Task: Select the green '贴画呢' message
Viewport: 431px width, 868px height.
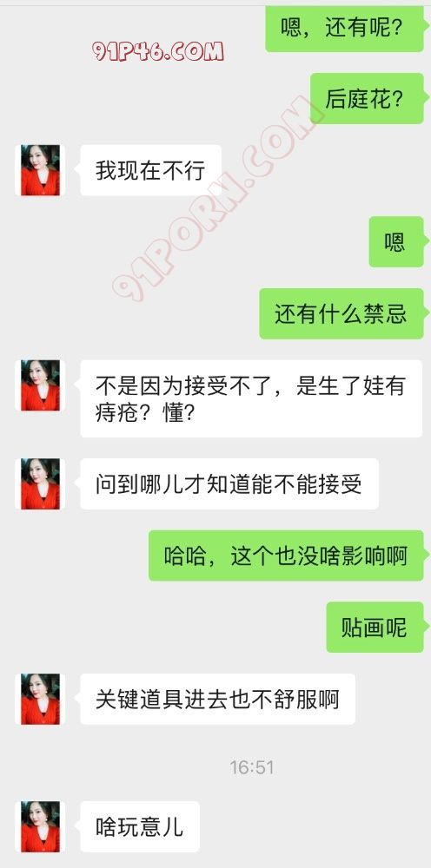Action: 375,628
